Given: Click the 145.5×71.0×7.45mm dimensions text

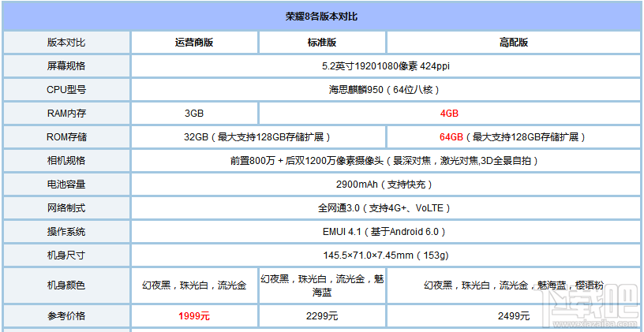Looking at the screenshot, I should [x=386, y=256].
